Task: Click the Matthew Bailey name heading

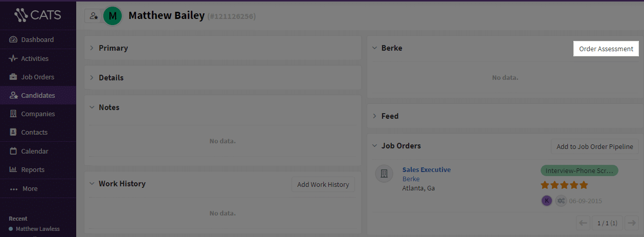Action: 166,16
